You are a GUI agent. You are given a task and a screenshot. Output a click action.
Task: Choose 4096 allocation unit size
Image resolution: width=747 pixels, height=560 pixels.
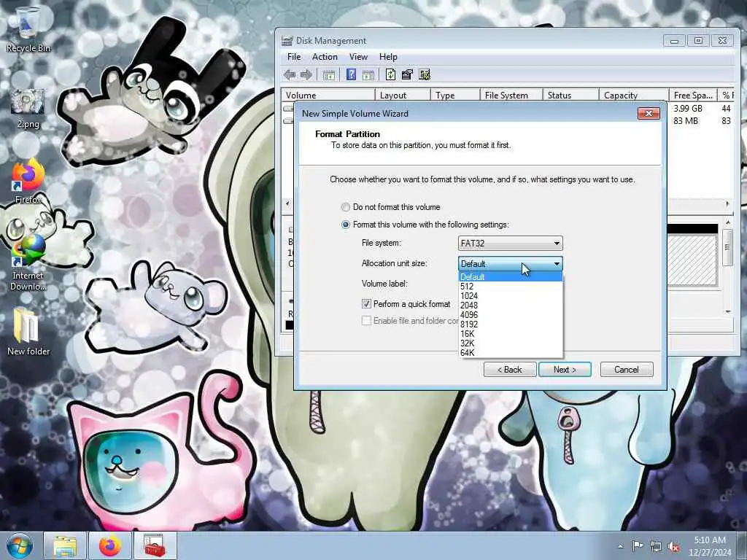pos(510,315)
